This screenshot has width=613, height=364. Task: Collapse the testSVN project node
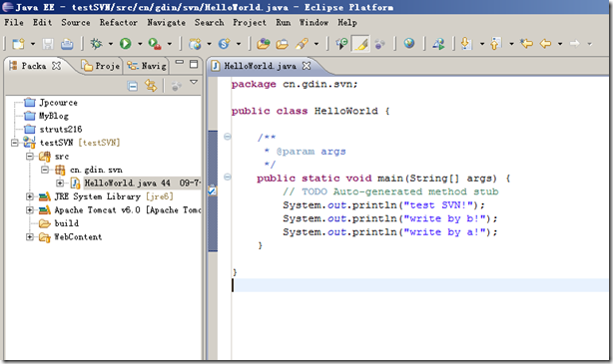click(14, 143)
